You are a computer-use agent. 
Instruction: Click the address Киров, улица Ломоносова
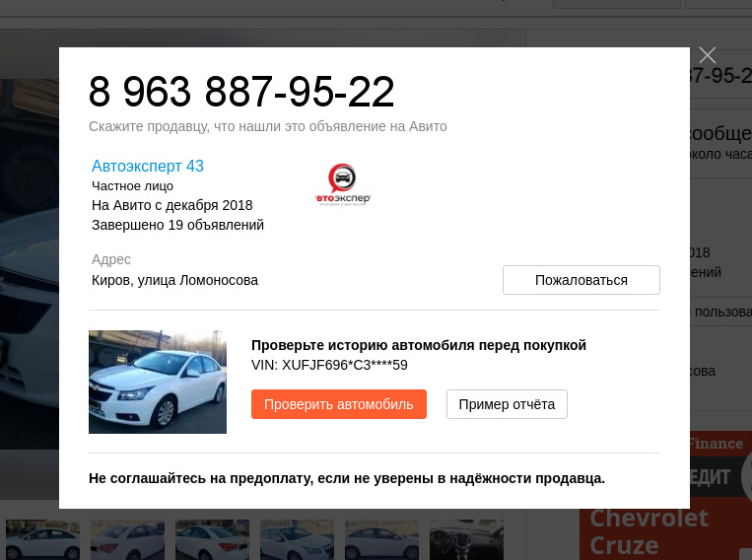[x=174, y=280]
